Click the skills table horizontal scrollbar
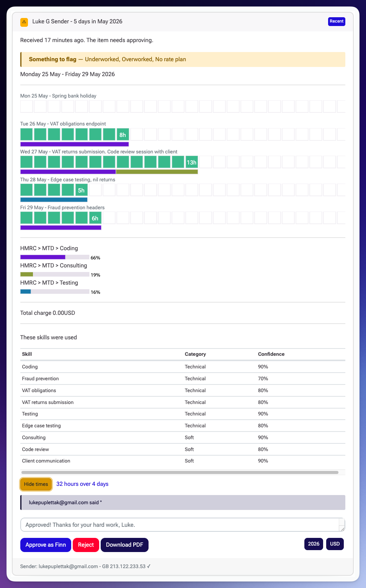 [x=180, y=472]
